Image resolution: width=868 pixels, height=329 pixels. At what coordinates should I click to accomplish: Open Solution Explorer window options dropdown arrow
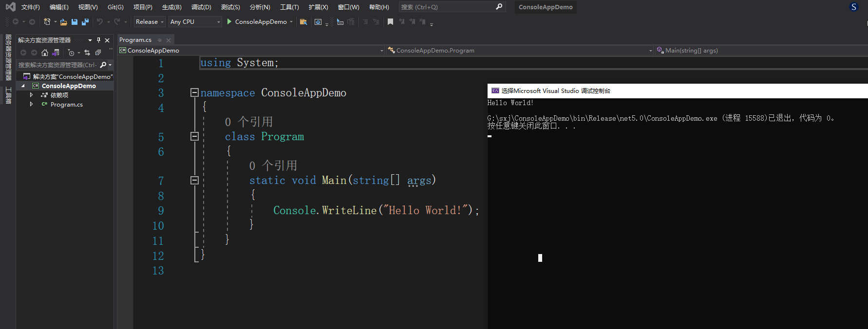[90, 40]
